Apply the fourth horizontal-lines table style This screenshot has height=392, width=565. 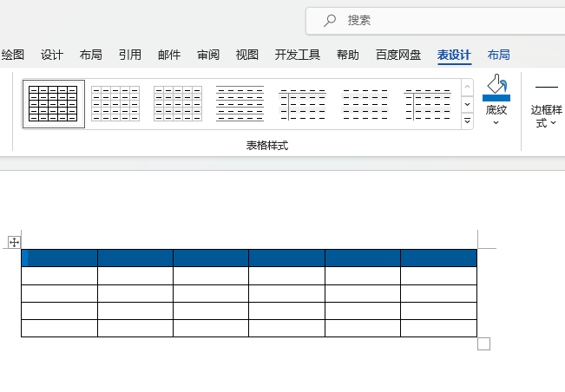pyautogui.click(x=240, y=104)
